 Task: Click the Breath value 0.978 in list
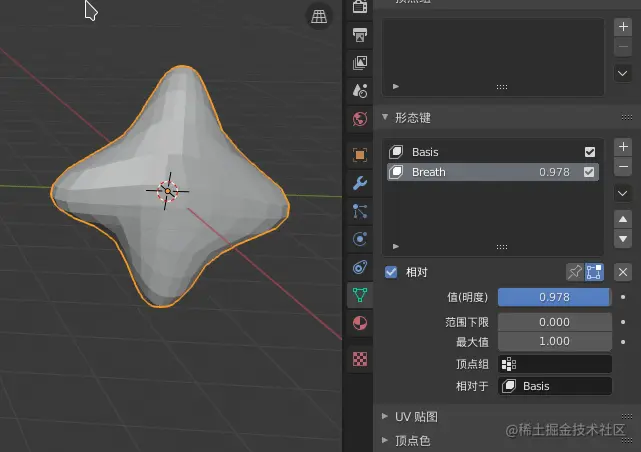click(x=554, y=172)
